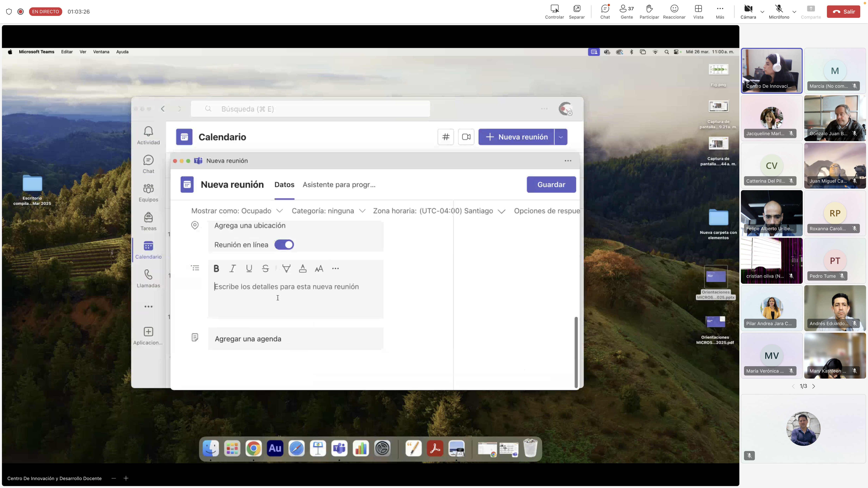Open the meeting Chat panel
Screen dimensions: 868x488
[x=605, y=12]
